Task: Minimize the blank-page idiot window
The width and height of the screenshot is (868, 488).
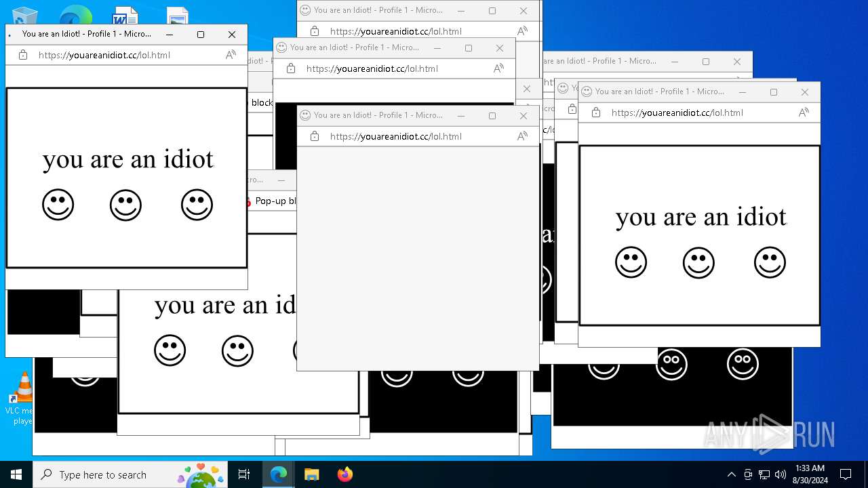Action: pyautogui.click(x=461, y=116)
